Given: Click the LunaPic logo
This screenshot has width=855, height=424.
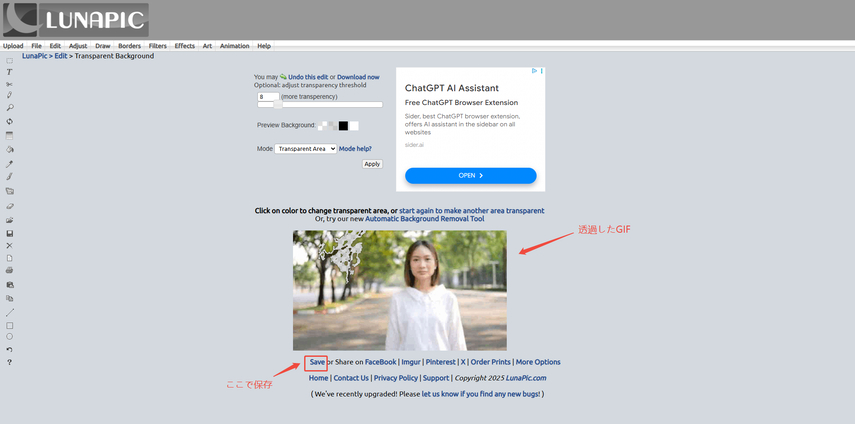Looking at the screenshot, I should pyautogui.click(x=76, y=20).
